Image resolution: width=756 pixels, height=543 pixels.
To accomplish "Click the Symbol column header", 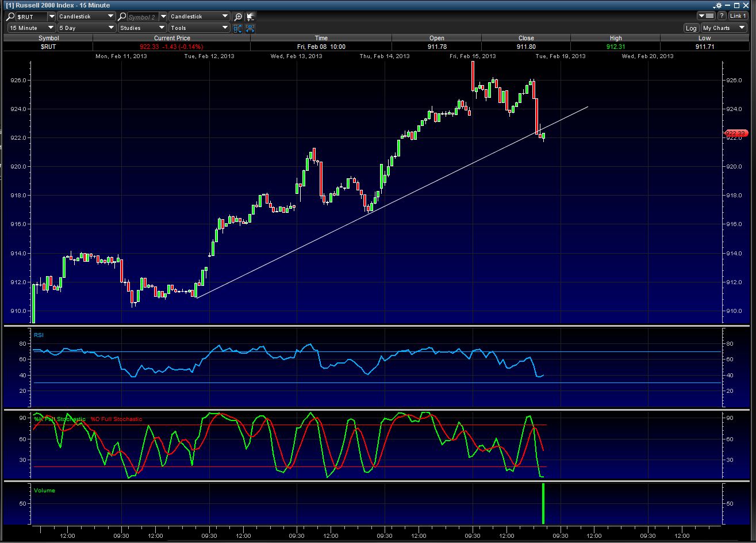I will tap(48, 38).
